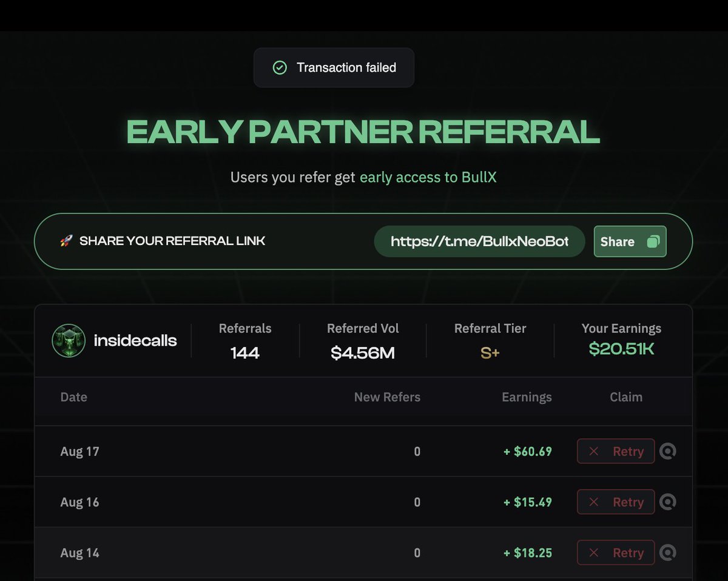
Task: Click the Referrals count 144
Action: 245,353
